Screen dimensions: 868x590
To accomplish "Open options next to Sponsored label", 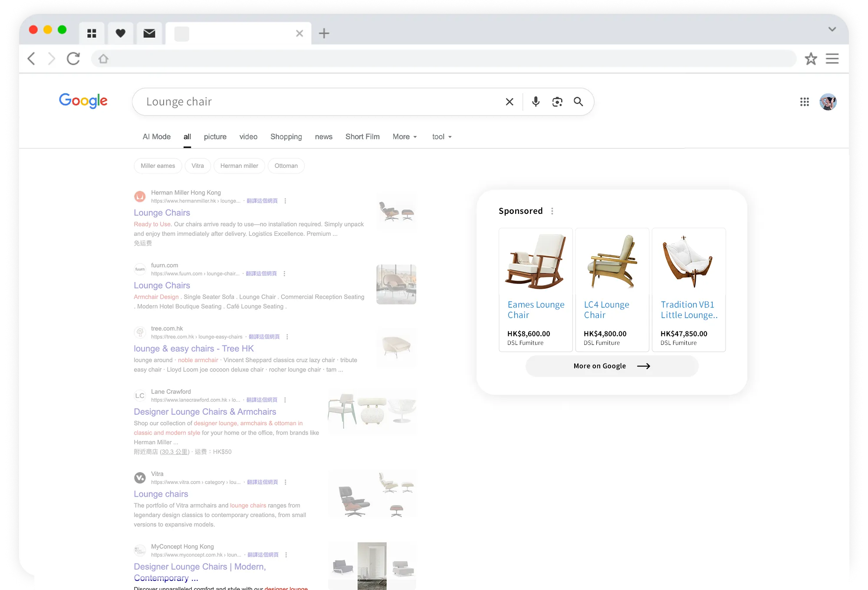I will click(552, 211).
